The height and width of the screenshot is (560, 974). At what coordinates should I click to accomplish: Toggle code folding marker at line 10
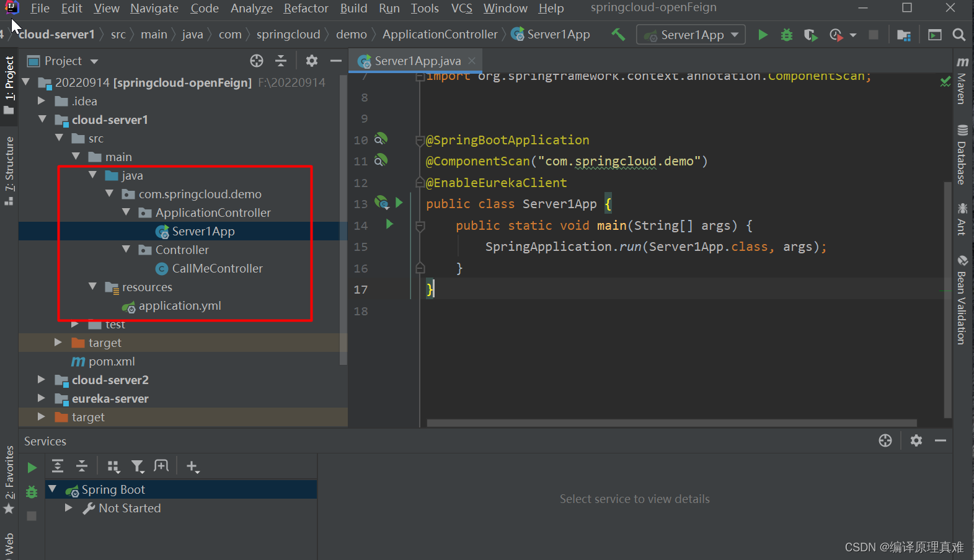click(420, 141)
